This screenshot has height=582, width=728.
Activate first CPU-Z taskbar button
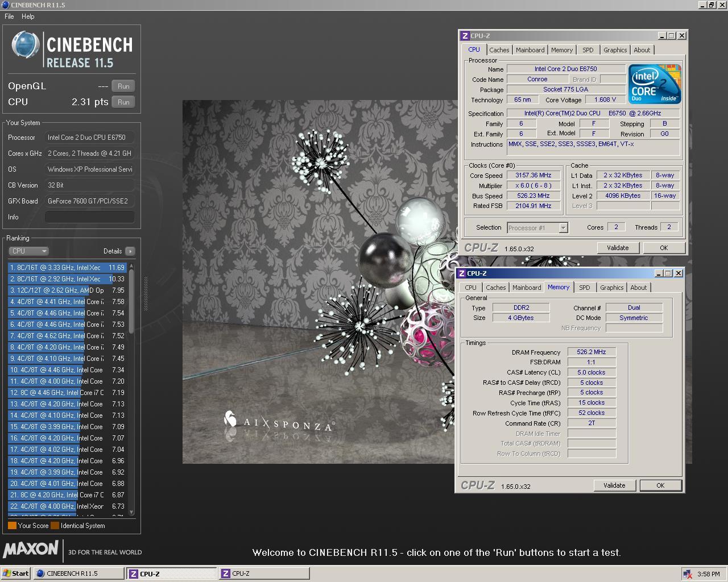point(171,573)
